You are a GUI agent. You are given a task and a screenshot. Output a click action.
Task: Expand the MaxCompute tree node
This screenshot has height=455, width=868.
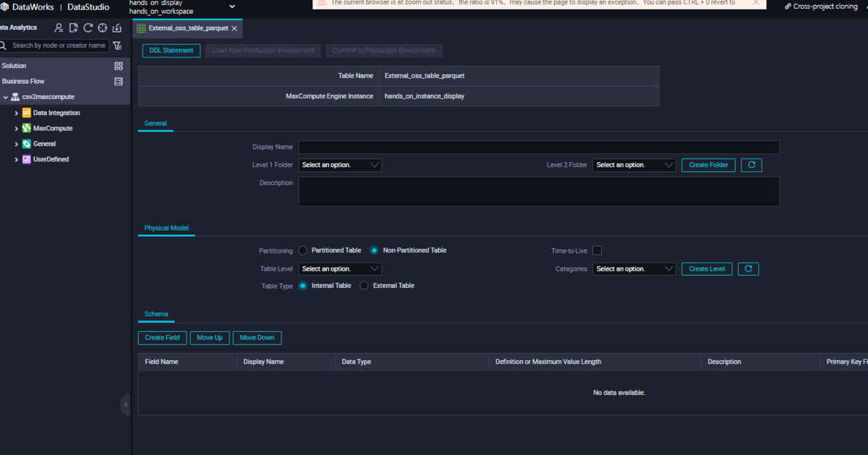pyautogui.click(x=17, y=128)
